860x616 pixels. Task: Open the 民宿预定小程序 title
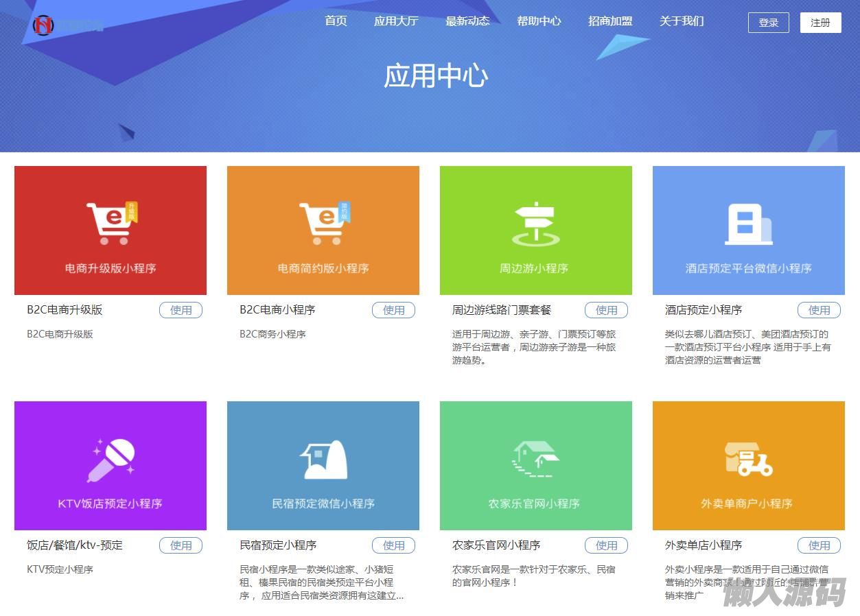pos(278,545)
